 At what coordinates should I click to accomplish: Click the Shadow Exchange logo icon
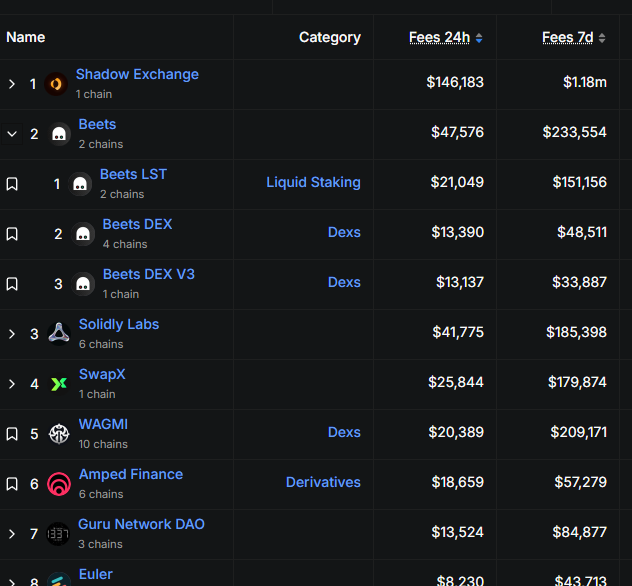tap(56, 84)
